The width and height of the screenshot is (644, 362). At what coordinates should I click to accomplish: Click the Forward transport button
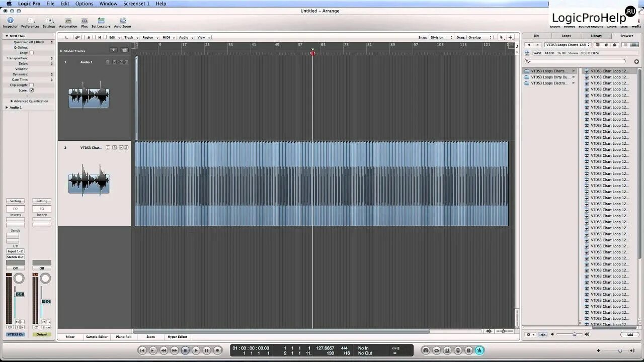point(175,350)
